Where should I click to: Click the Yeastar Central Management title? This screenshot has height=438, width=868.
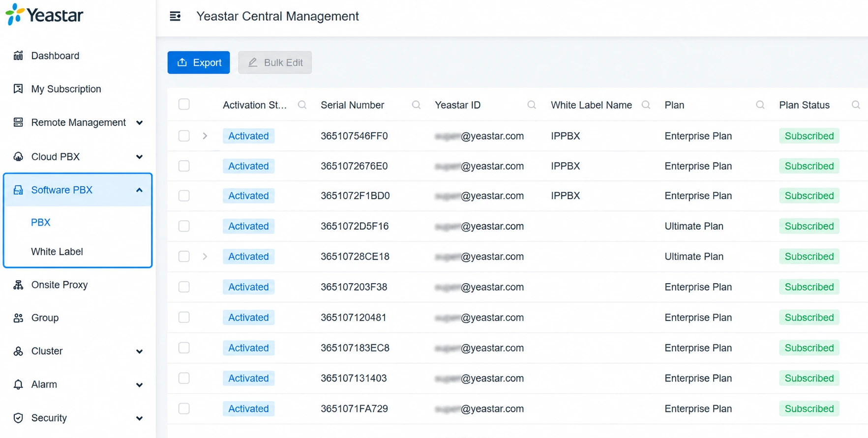click(277, 16)
